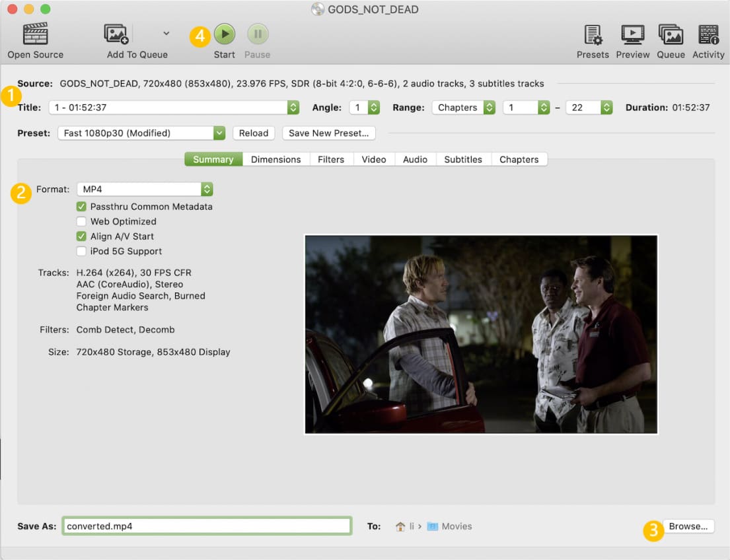Open the Presets panel icon

tap(593, 34)
